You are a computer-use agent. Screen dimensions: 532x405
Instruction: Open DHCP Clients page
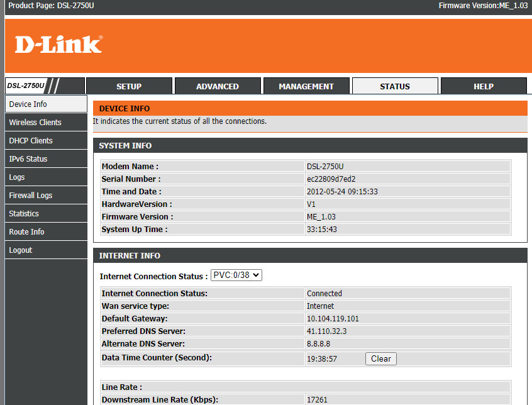coord(46,140)
